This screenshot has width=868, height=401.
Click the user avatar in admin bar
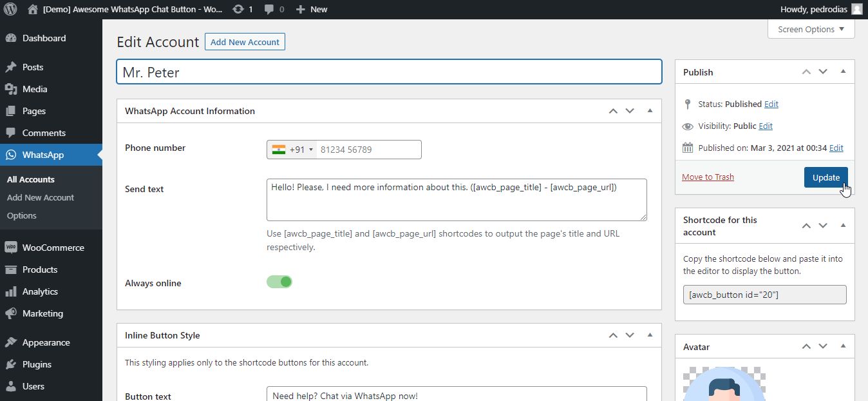[x=856, y=9]
